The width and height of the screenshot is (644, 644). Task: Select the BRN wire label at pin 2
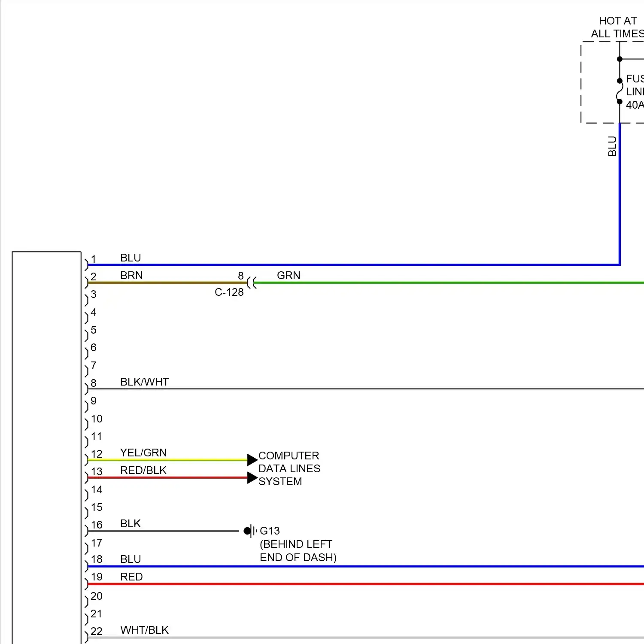131,275
